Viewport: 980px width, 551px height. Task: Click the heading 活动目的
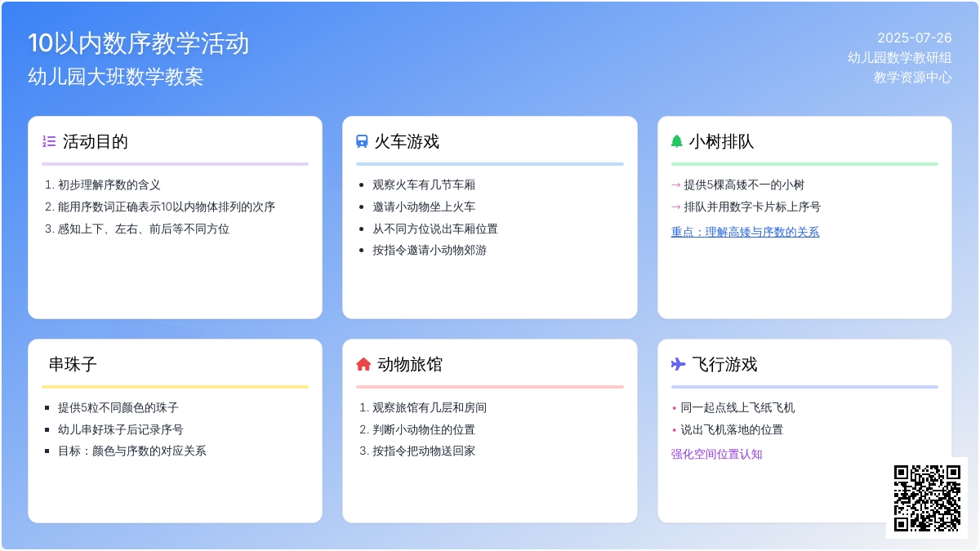coord(96,141)
